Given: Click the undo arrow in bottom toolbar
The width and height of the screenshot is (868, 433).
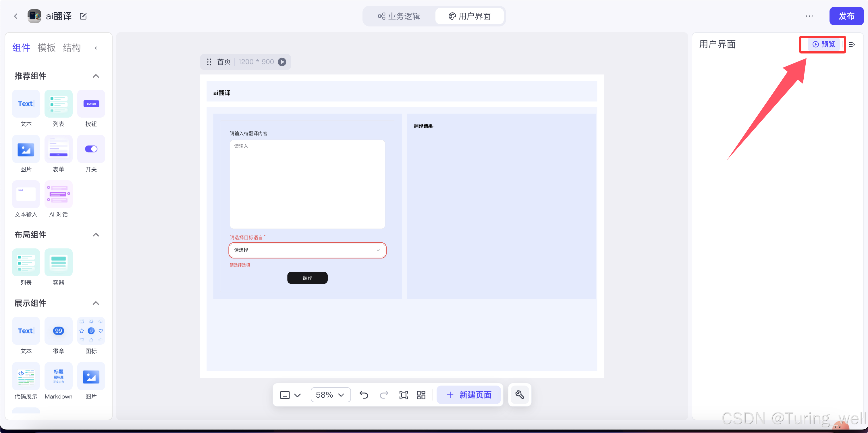Looking at the screenshot, I should [364, 394].
